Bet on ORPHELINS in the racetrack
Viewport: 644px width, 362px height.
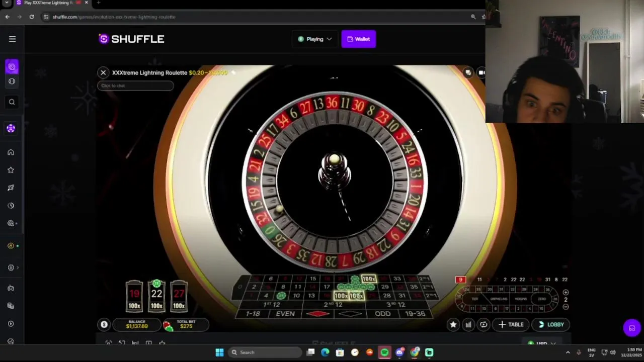[x=499, y=299]
